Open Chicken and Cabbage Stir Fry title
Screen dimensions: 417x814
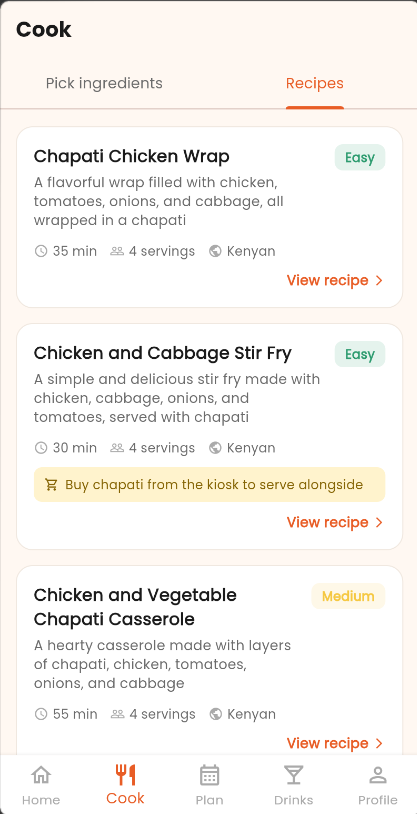point(163,353)
